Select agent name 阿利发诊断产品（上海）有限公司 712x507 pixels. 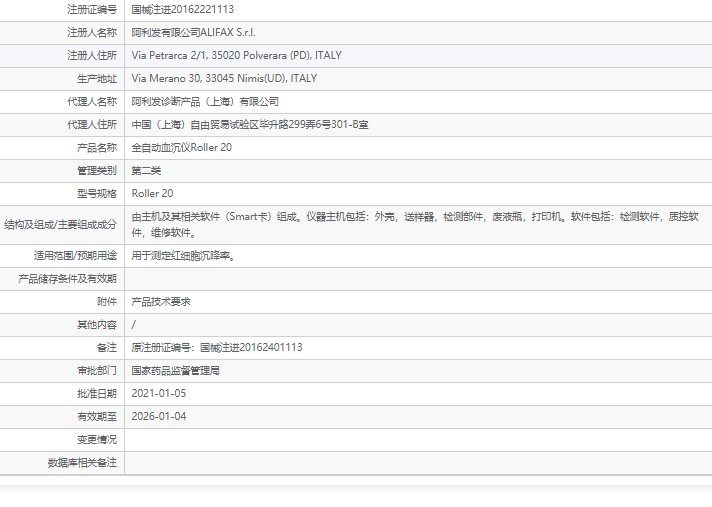205,101
